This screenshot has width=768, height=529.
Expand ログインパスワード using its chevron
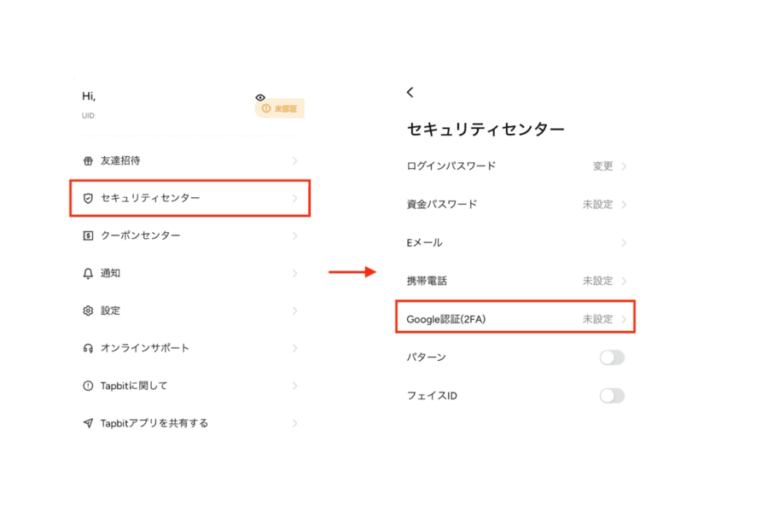click(x=624, y=167)
